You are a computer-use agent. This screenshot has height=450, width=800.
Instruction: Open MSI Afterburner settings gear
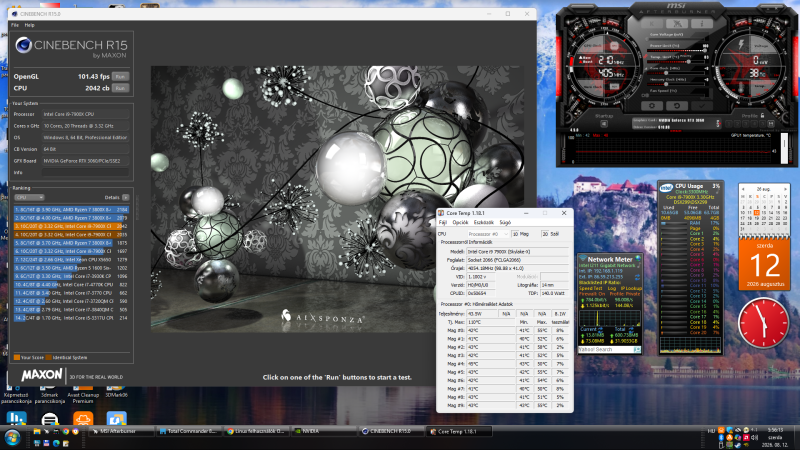point(652,106)
